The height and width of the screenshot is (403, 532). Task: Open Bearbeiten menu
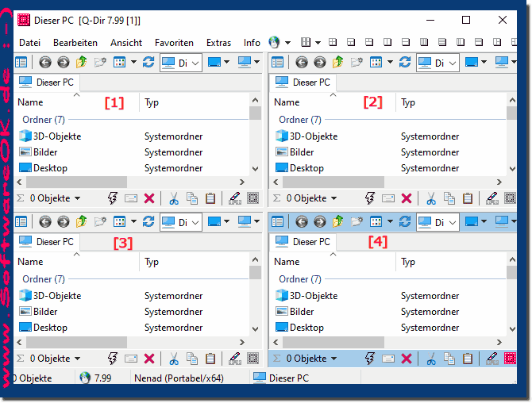click(75, 43)
